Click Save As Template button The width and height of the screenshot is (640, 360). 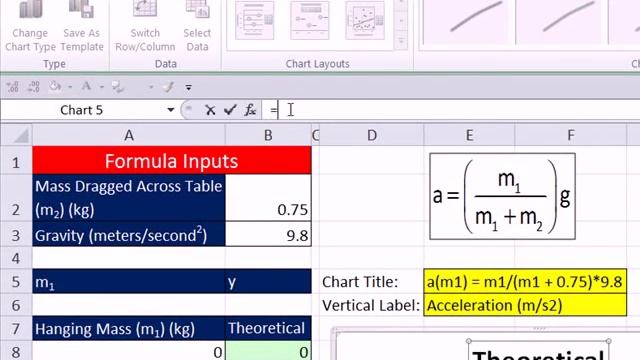[82, 27]
